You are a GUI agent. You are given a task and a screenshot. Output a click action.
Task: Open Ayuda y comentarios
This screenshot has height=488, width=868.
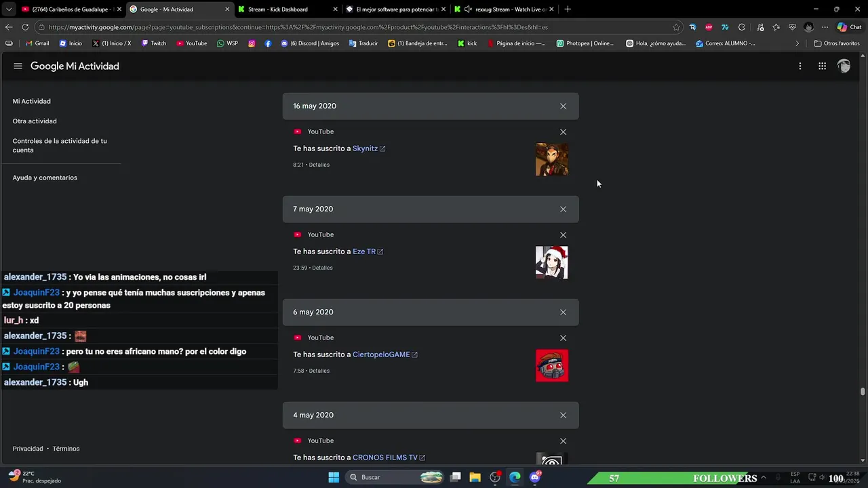click(x=45, y=178)
